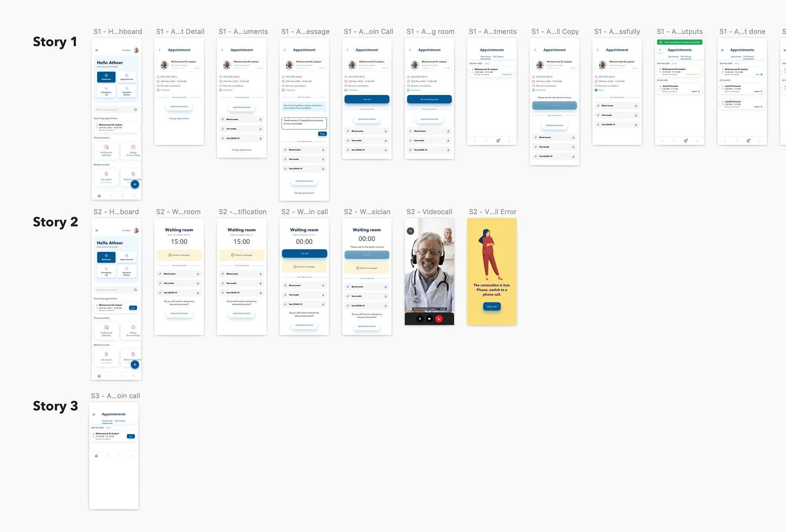786x532 pixels.
Task: Click back chevron in S1 - A...oin Call frame
Action: coord(347,50)
